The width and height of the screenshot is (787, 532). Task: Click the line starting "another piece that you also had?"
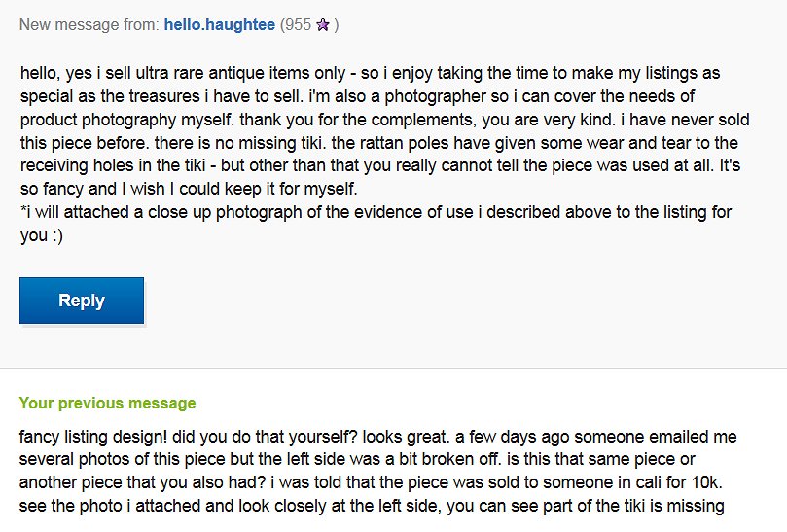[361, 481]
